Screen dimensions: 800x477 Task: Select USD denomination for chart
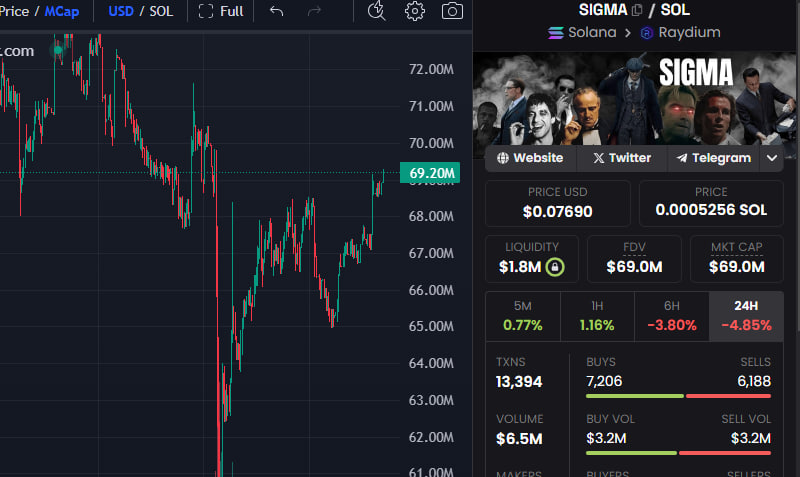pyautogui.click(x=121, y=11)
